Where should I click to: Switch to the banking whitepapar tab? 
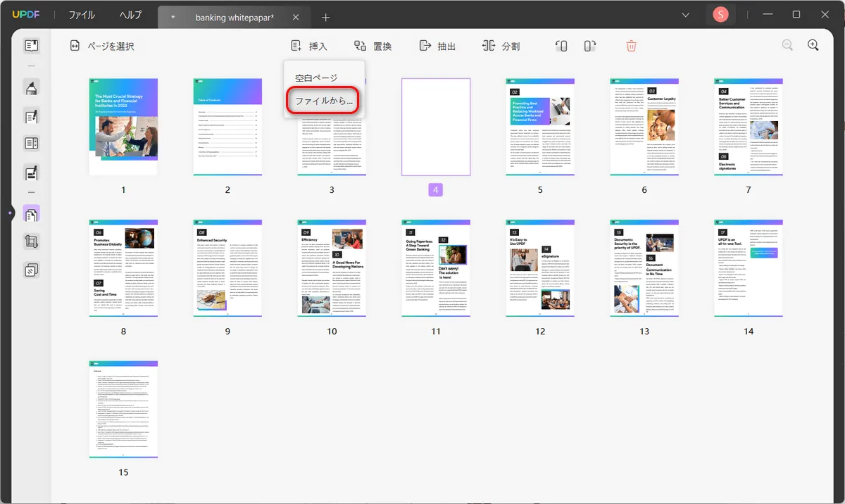[x=234, y=17]
